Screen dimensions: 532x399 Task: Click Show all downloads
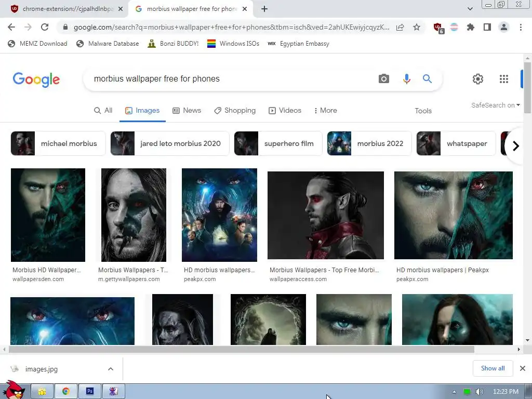click(x=493, y=368)
